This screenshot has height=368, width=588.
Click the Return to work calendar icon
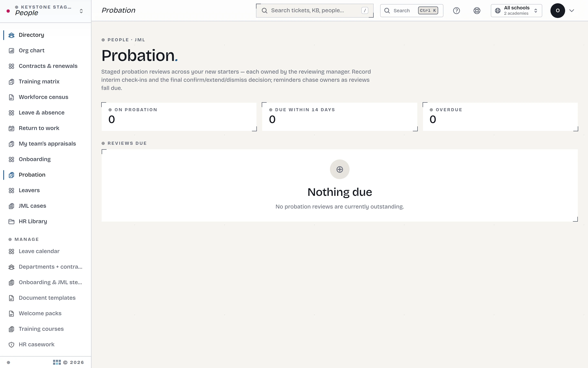tap(11, 128)
